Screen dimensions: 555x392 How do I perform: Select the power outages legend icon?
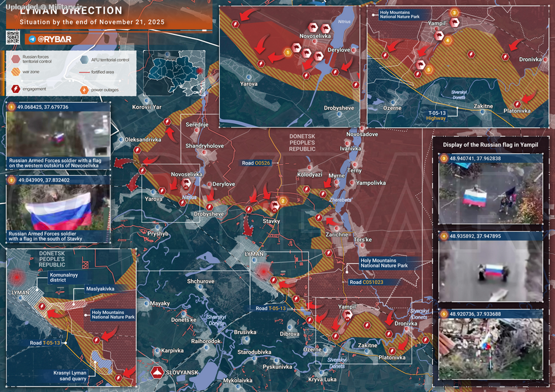[x=83, y=88]
